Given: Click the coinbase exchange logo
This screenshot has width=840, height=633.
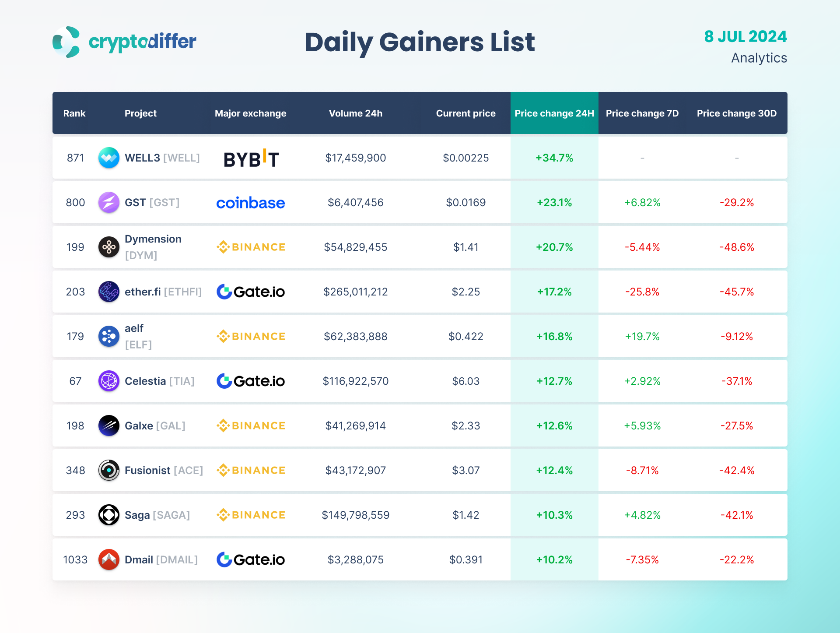Looking at the screenshot, I should [x=251, y=203].
